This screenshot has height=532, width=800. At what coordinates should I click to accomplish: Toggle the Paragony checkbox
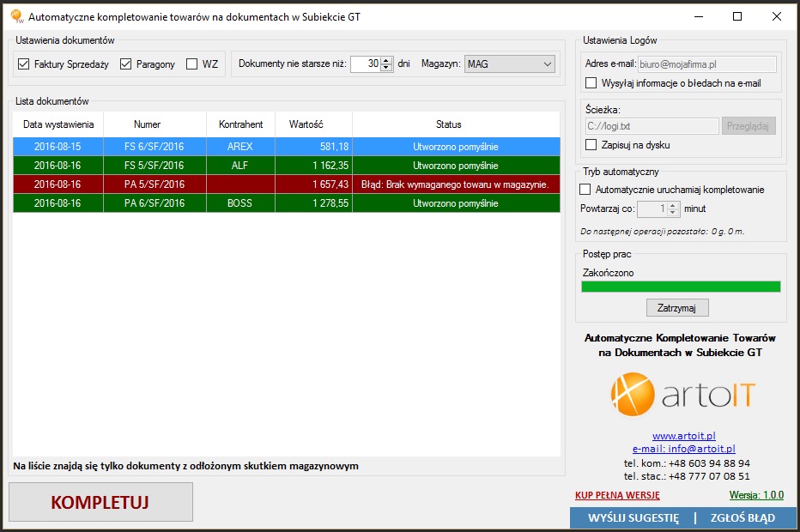(126, 64)
